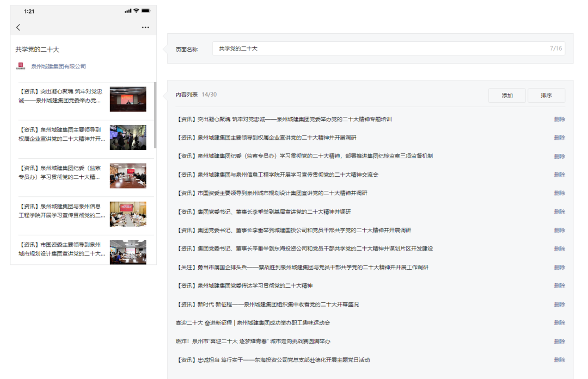
Task: Open first news thumbnail in preview
Action: coord(128,99)
